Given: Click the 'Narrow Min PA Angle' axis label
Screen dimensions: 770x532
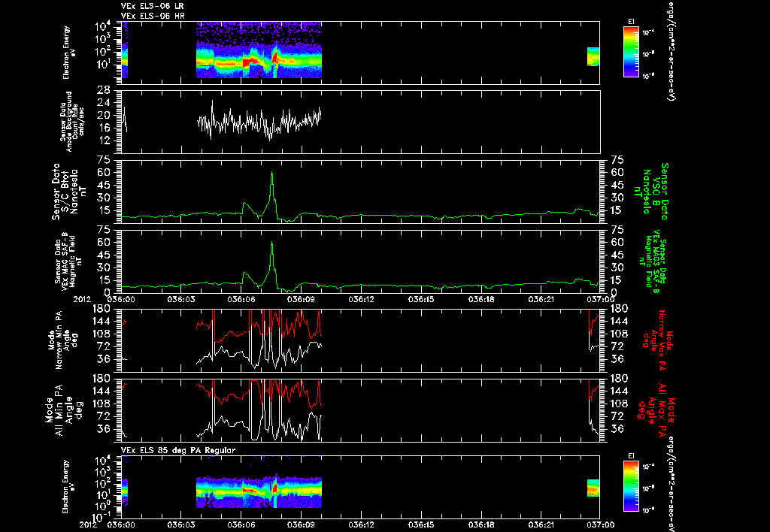Looking at the screenshot, I should point(63,340).
